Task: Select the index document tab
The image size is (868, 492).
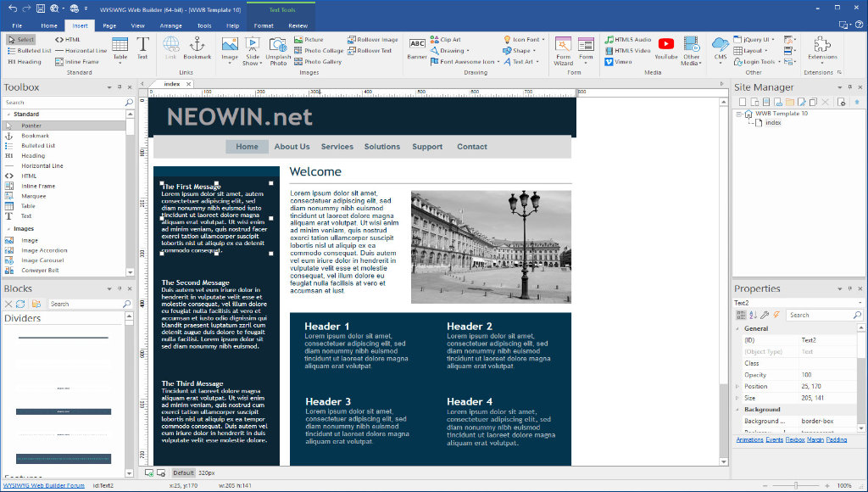Action: tap(171, 84)
